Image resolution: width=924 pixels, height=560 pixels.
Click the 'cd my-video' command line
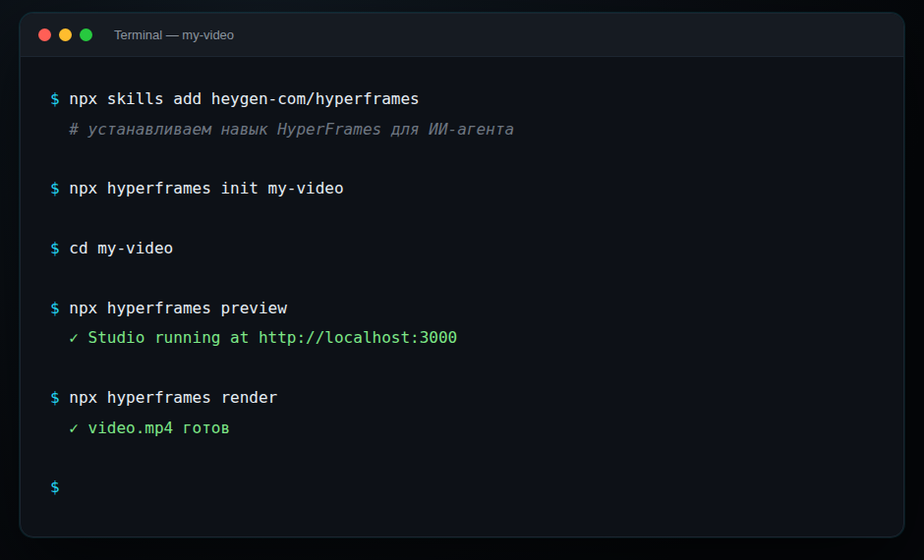tap(121, 249)
